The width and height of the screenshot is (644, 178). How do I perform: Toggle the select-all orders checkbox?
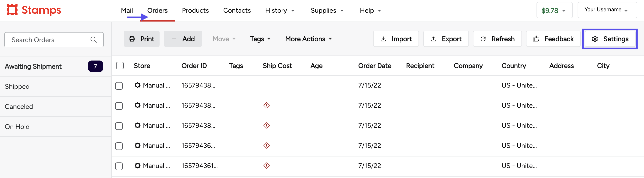tap(120, 66)
